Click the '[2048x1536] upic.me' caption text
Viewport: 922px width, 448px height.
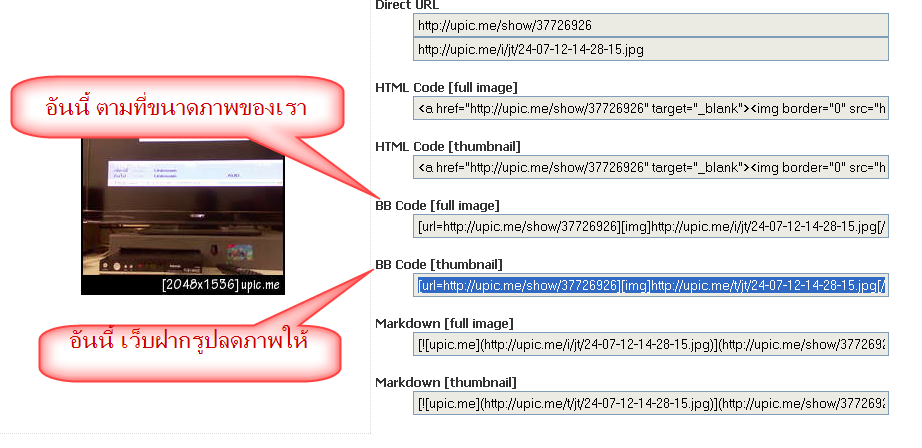pyautogui.click(x=221, y=286)
